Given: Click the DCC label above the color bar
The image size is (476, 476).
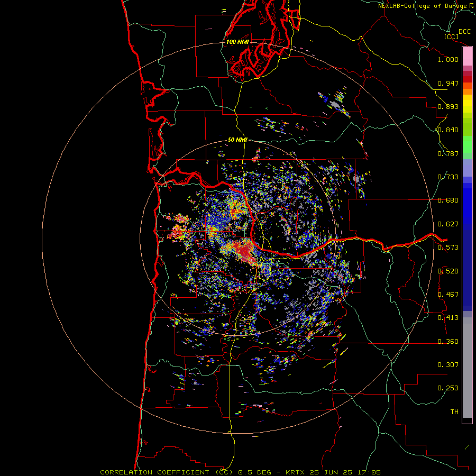Looking at the screenshot, I should pyautogui.click(x=465, y=32).
